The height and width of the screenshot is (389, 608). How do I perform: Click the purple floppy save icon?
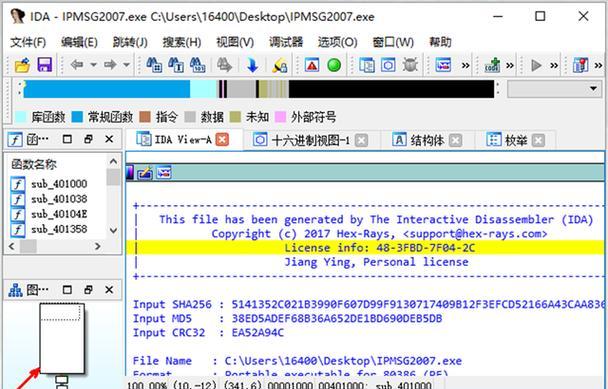(x=45, y=65)
